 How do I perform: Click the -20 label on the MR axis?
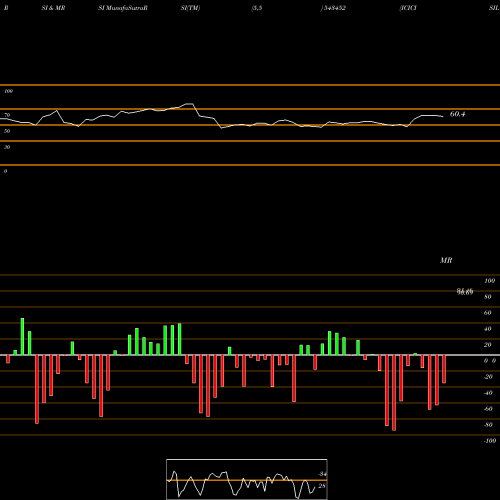tap(488, 377)
